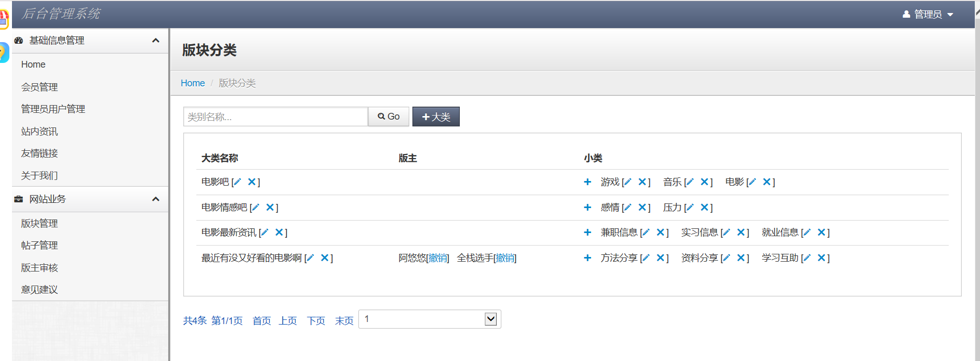980x361 pixels.
Task: Delete the 电影吧 category with X icon
Action: point(252,182)
